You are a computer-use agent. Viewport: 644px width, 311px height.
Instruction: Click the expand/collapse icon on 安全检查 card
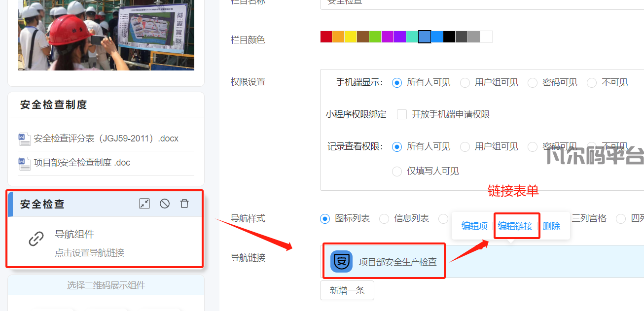click(x=144, y=204)
